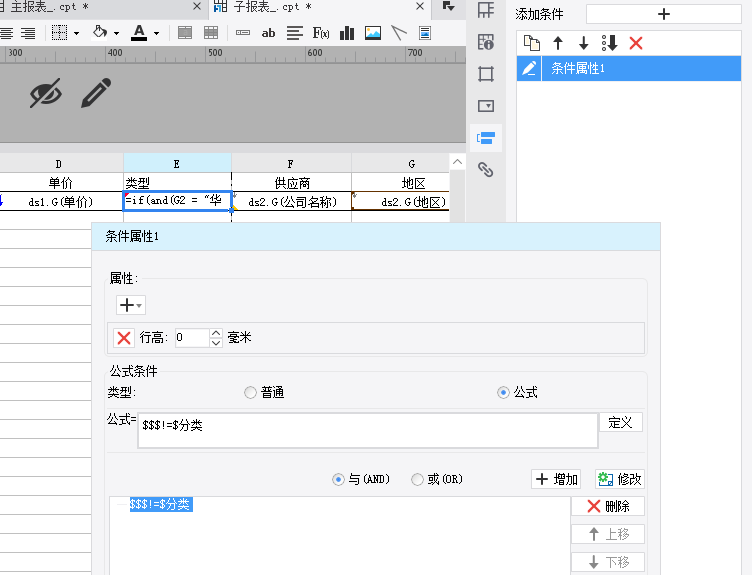Screen dimensions: 752x575
Task: Click the 修改 button
Action: click(620, 479)
